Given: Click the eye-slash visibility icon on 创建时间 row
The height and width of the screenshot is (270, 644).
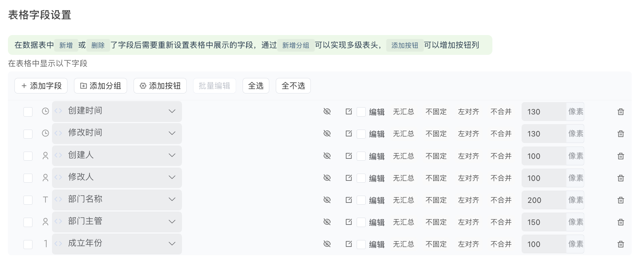Looking at the screenshot, I should [x=327, y=111].
